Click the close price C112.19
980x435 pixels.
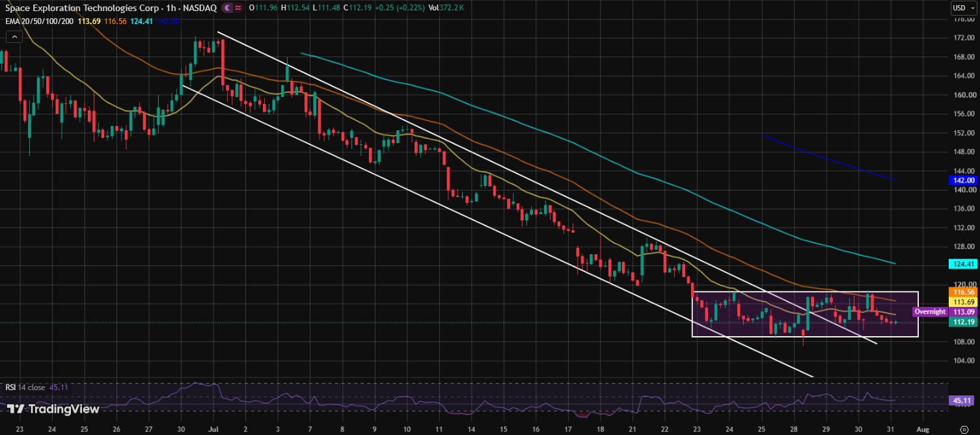click(357, 8)
